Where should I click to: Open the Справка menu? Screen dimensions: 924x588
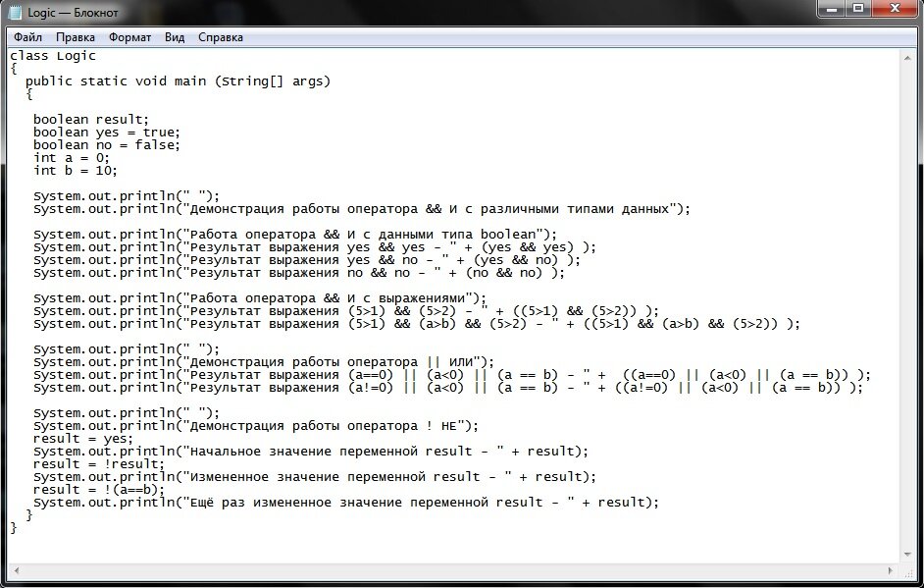click(221, 37)
